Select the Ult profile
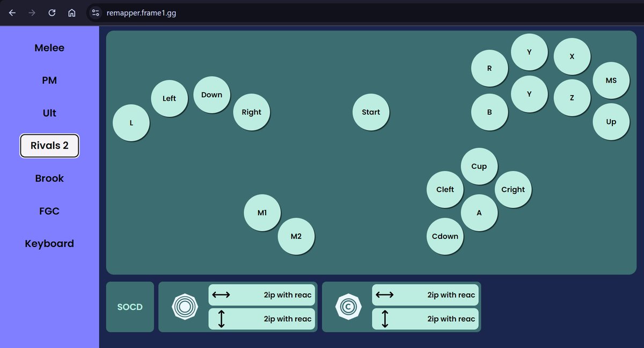Image resolution: width=644 pixels, height=348 pixels. point(49,113)
